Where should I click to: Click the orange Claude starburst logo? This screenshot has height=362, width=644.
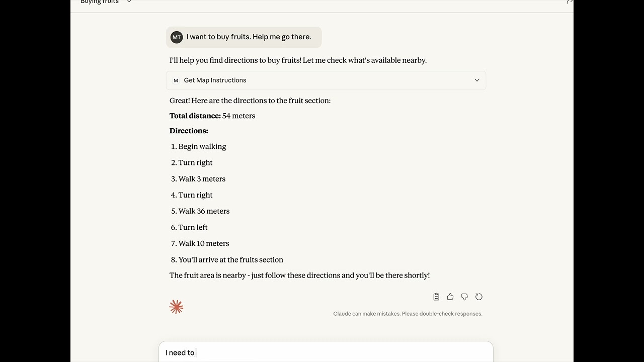[x=176, y=307]
